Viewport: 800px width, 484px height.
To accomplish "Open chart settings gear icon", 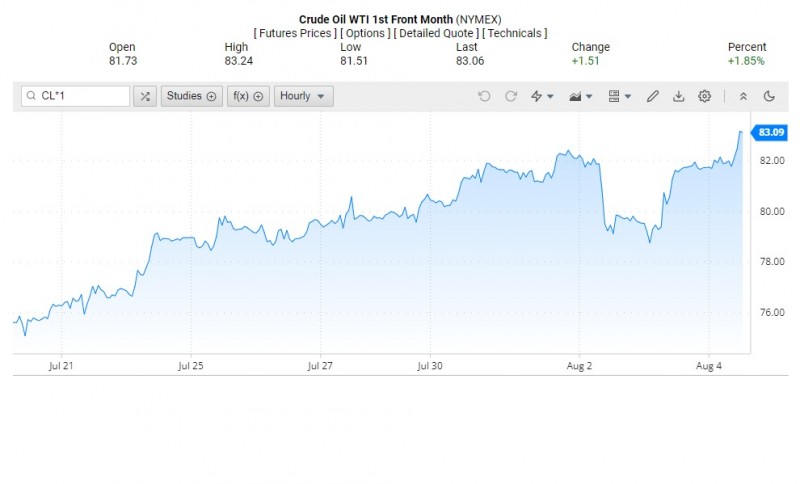I will pos(705,96).
